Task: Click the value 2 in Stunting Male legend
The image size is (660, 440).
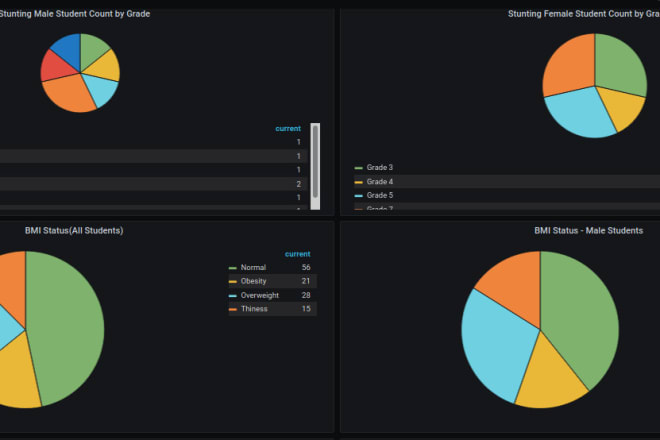Action: tap(298, 184)
